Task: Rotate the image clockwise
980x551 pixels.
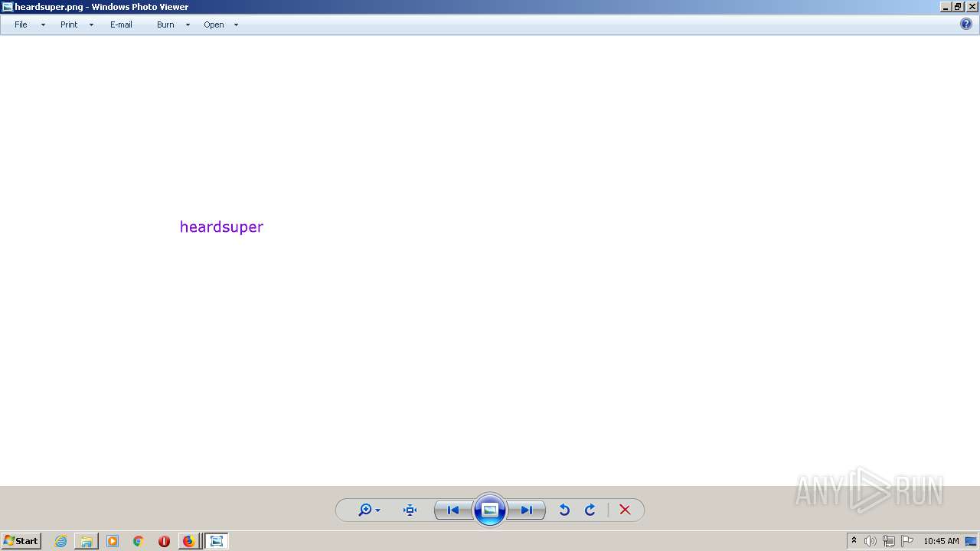Action: (x=590, y=510)
